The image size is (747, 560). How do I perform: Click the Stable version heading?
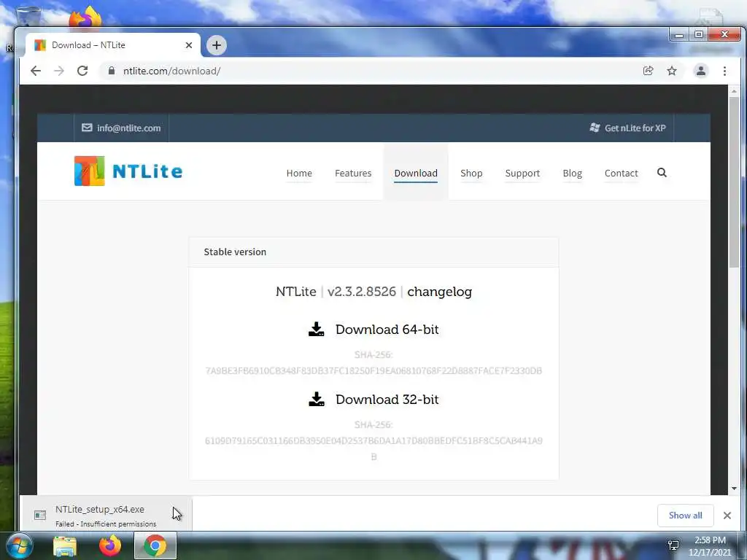[x=235, y=252]
